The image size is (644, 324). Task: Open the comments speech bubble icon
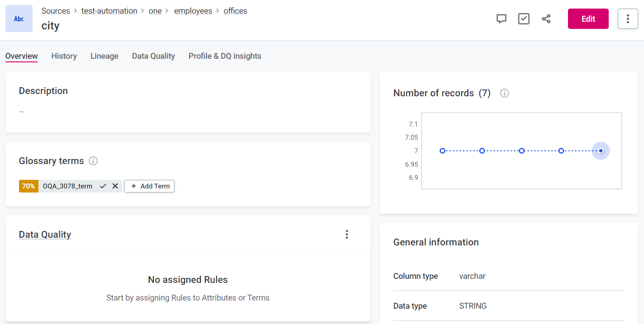click(x=501, y=19)
